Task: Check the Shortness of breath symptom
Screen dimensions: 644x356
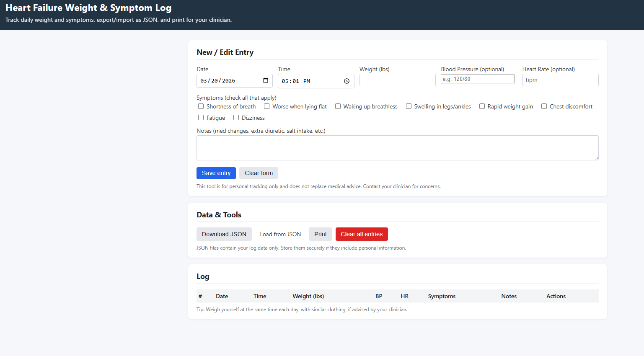Action: click(201, 106)
